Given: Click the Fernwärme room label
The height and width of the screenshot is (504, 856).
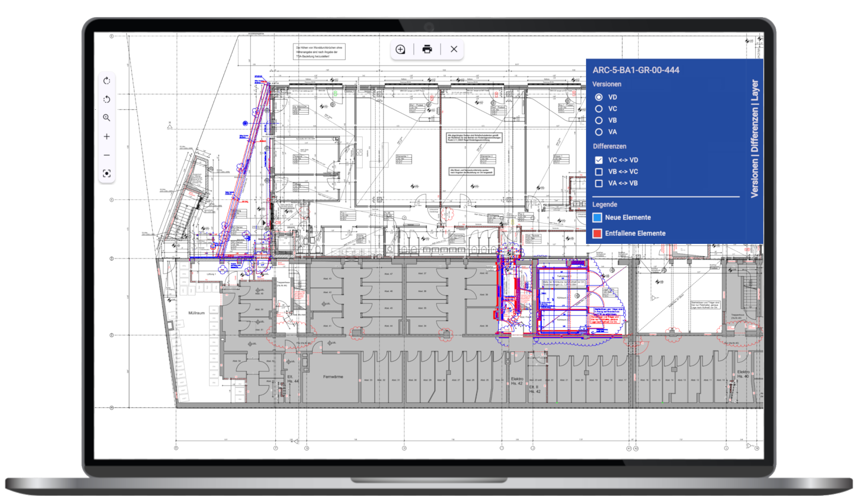Looking at the screenshot, I should point(333,377).
